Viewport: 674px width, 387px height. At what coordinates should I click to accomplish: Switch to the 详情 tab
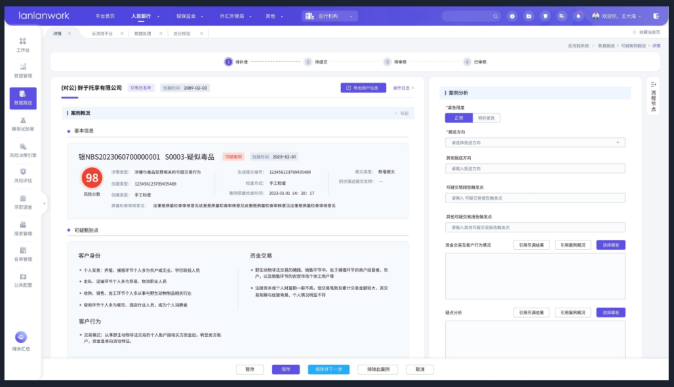pos(57,34)
